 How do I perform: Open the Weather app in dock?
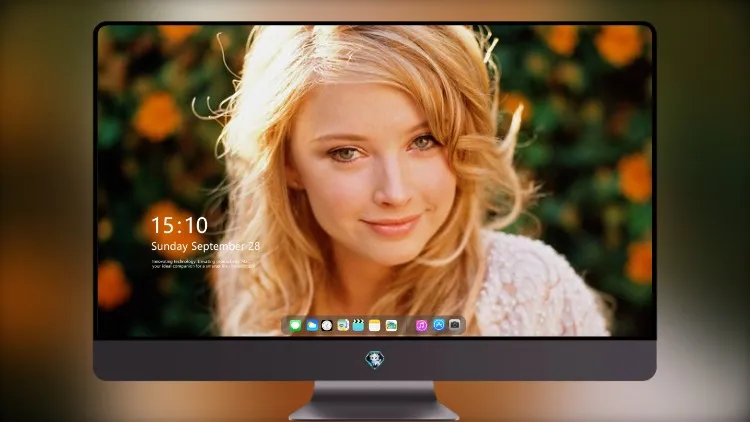tap(311, 326)
